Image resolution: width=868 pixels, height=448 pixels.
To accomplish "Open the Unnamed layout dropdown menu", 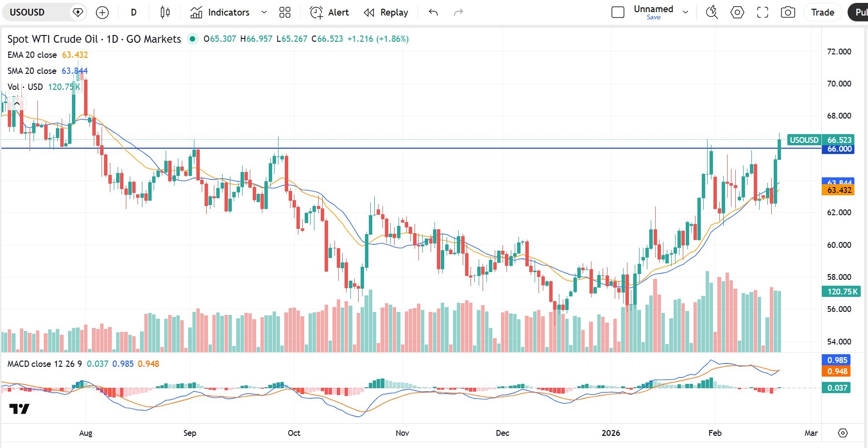I will coord(685,13).
